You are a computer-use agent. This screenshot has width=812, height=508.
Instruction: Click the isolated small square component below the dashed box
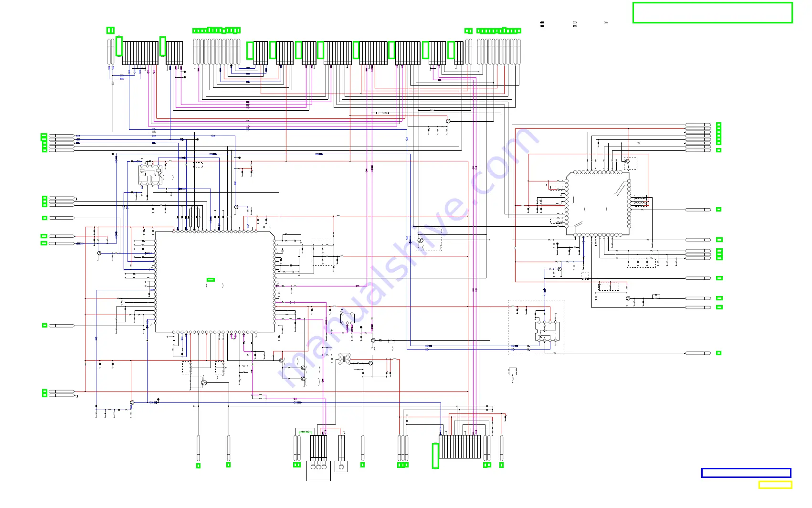point(513,371)
